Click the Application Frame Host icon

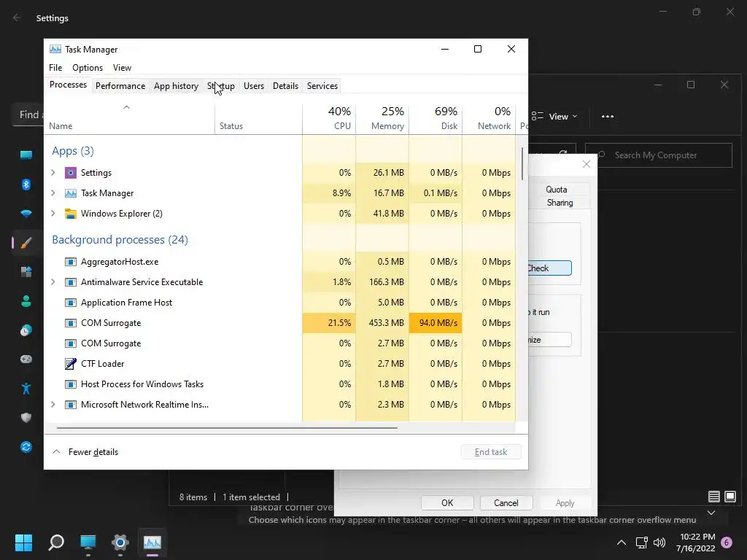click(x=71, y=303)
